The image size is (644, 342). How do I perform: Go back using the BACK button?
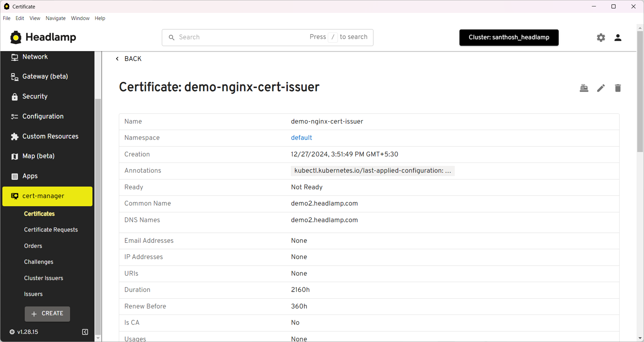129,59
